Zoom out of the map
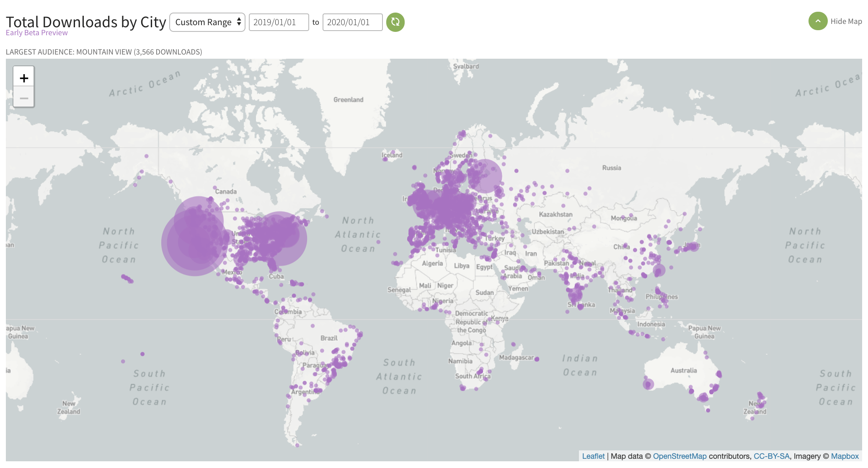The height and width of the screenshot is (468, 868). [24, 98]
